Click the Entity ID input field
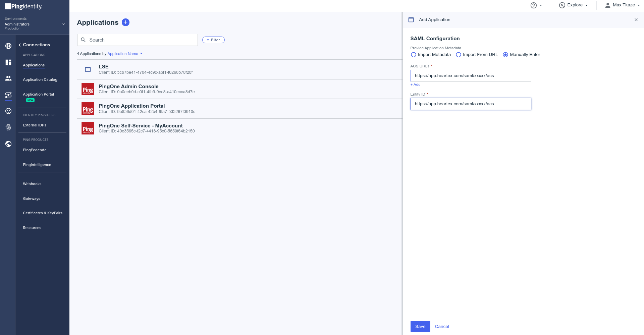Screen dimensions: 644x335 471,104
